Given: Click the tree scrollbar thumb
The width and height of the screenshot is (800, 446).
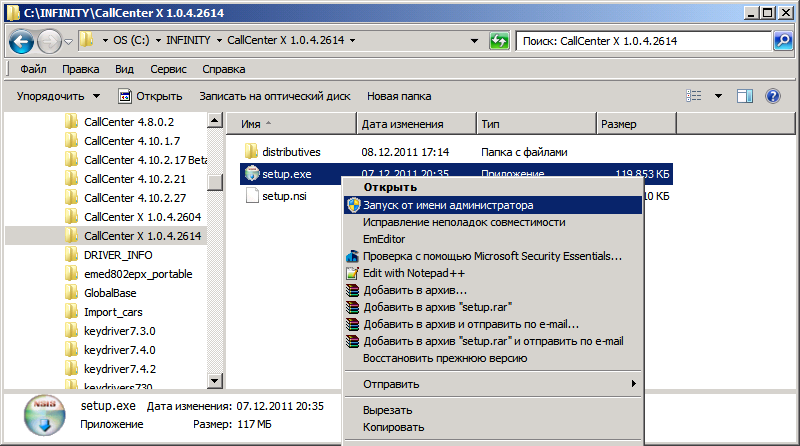Looking at the screenshot, I should click(215, 182).
